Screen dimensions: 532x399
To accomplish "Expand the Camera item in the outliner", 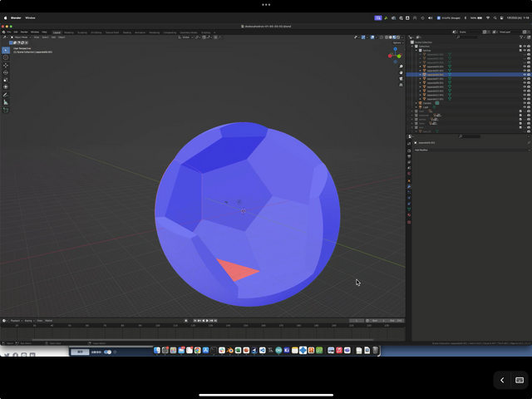I will click(x=416, y=103).
